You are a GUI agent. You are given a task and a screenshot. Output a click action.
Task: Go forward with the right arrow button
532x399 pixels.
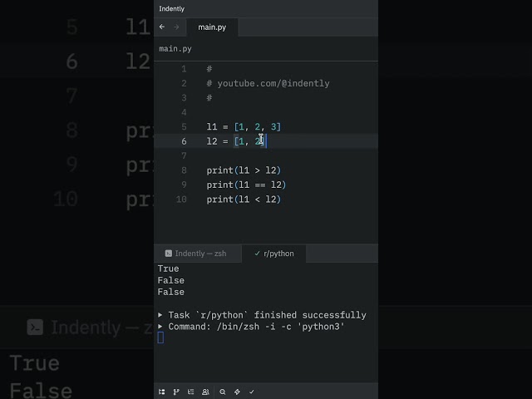[176, 27]
